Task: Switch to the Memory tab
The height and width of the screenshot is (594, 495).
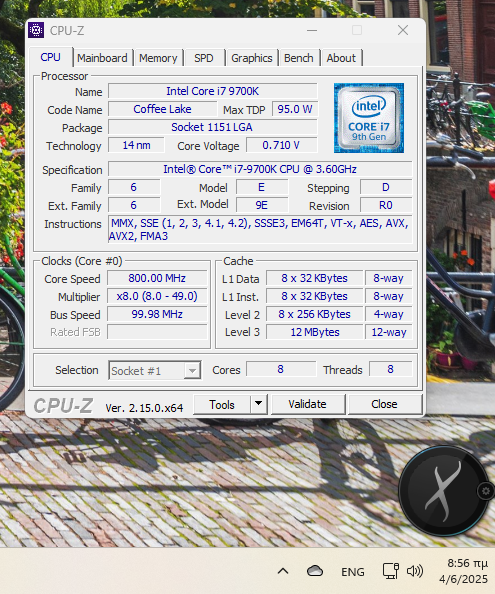Action: [158, 58]
